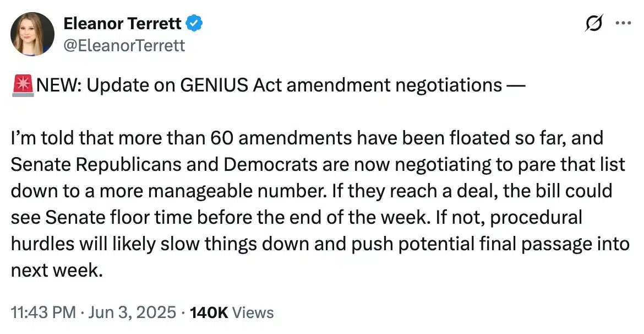This screenshot has width=644, height=334.
Task: Click the 11:43 PM timestamp
Action: coord(43,312)
